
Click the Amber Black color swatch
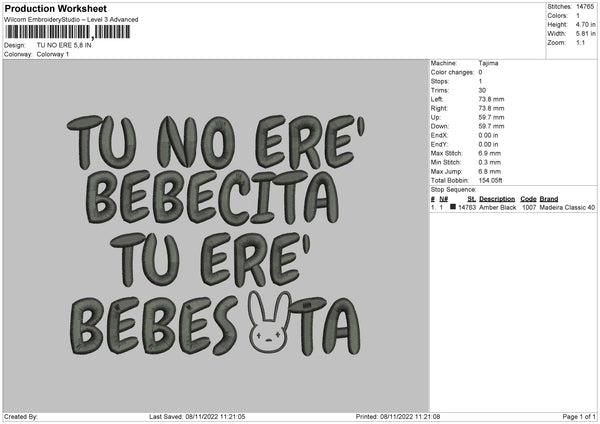click(453, 207)
